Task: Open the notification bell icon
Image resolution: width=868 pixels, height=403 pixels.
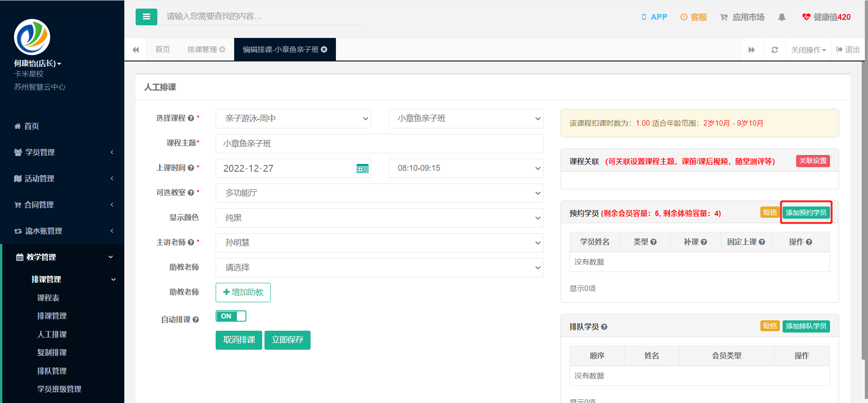Action: click(x=782, y=17)
